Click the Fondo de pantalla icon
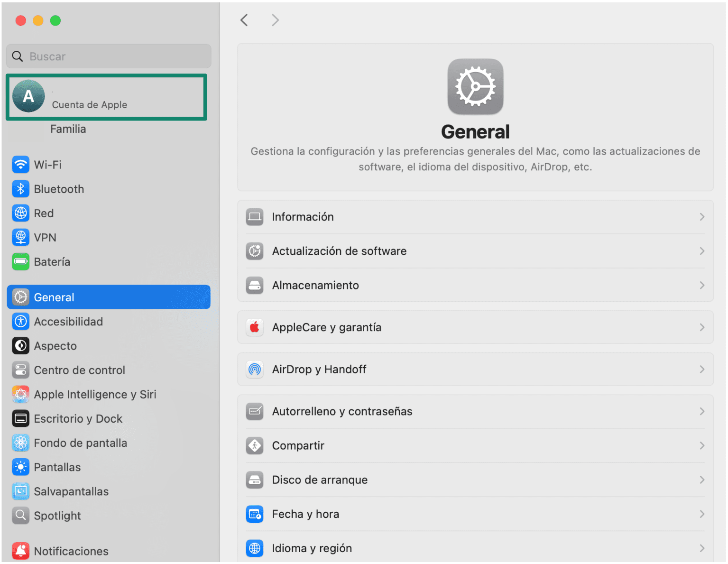 [20, 443]
